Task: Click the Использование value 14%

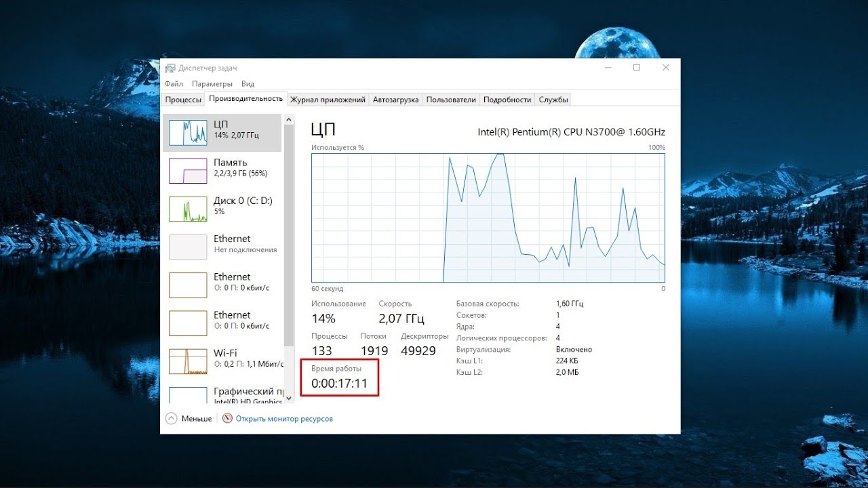Action: click(x=323, y=319)
